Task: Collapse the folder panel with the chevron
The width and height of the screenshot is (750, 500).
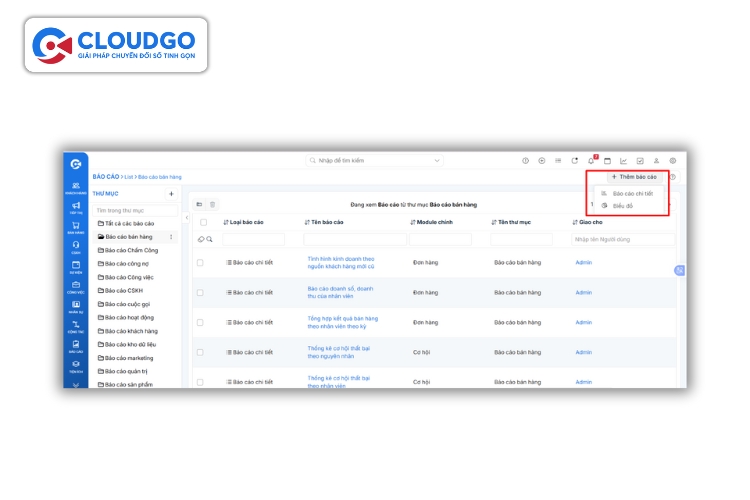Action: (187, 217)
